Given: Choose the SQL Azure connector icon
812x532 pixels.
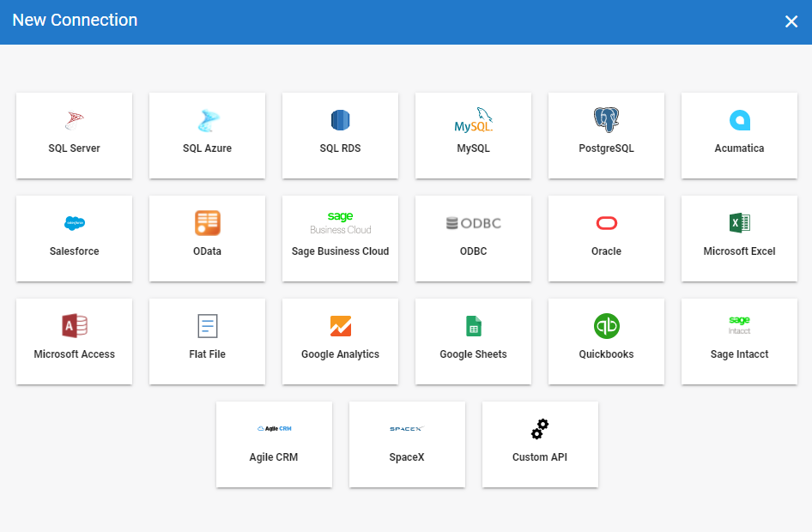Looking at the screenshot, I should click(207, 121).
